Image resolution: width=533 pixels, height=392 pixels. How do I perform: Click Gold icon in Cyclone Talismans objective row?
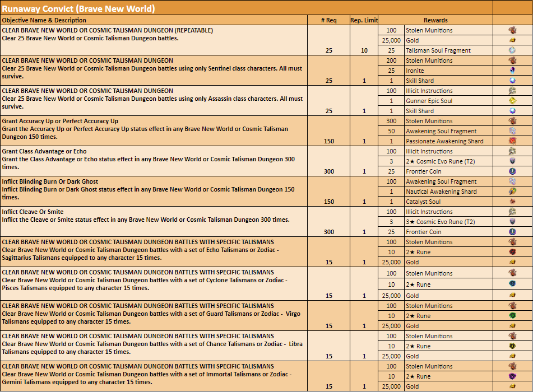click(x=512, y=295)
